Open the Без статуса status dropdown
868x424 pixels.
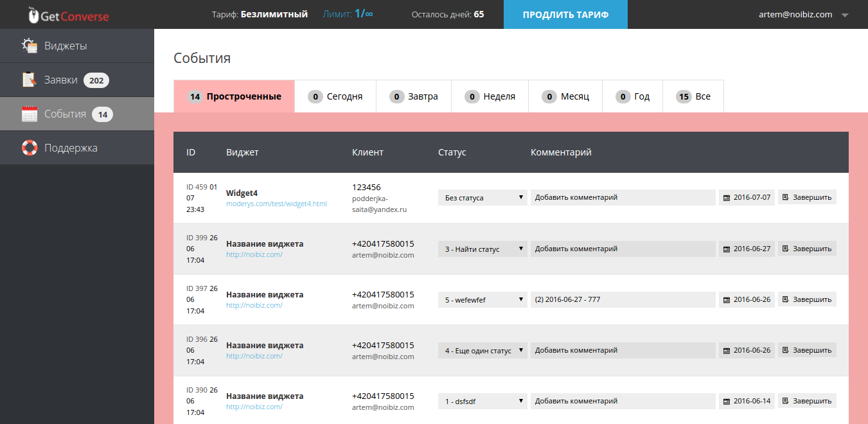[483, 198]
